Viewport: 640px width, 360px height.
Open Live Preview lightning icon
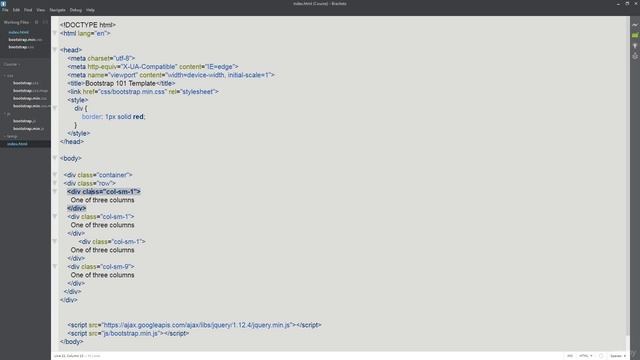(x=635, y=25)
